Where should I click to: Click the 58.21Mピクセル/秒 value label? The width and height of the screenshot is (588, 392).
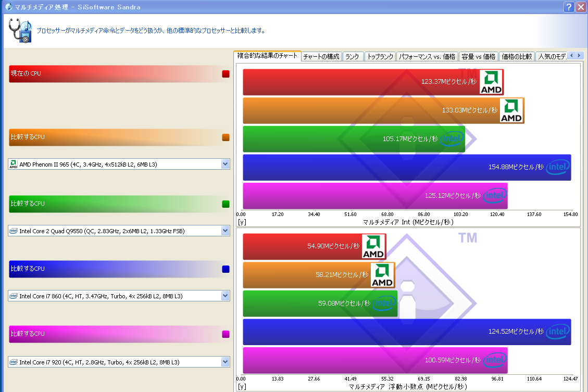point(342,275)
